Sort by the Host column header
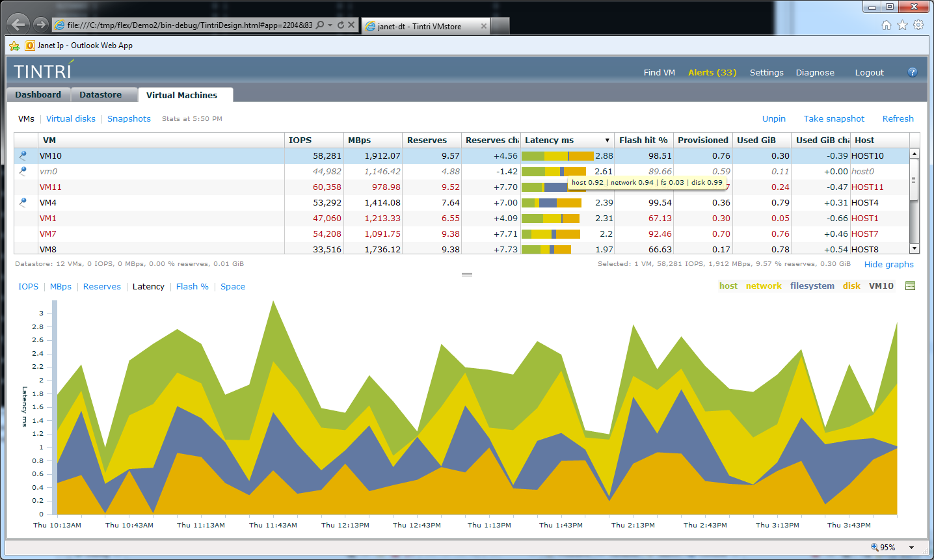 tap(880, 140)
